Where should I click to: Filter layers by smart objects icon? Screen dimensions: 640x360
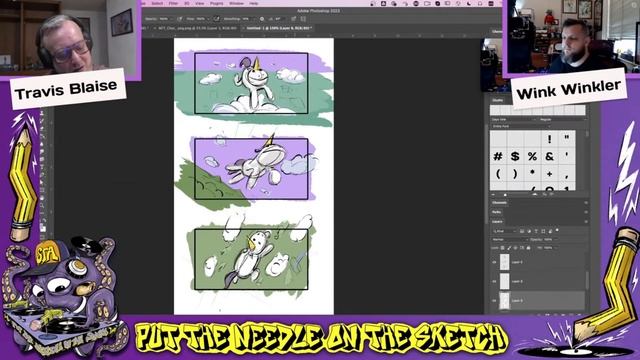(550, 231)
